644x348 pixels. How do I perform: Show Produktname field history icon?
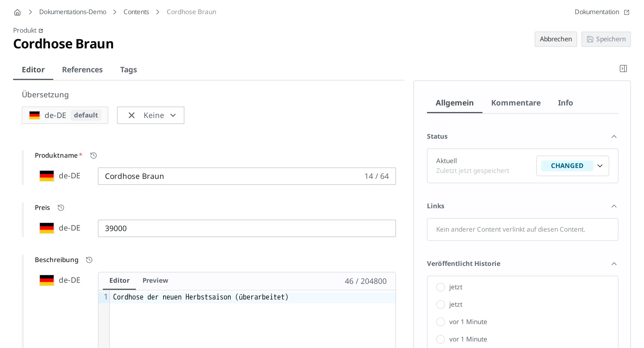(94, 156)
